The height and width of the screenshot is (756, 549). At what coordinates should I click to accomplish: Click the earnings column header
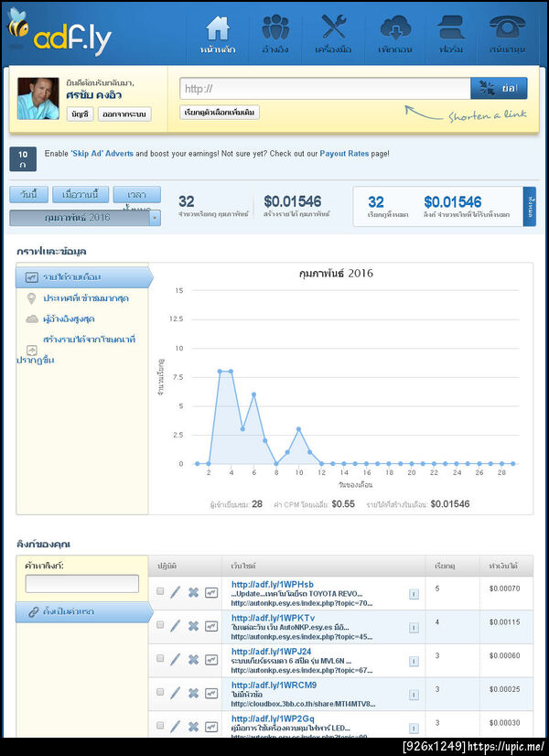click(505, 566)
